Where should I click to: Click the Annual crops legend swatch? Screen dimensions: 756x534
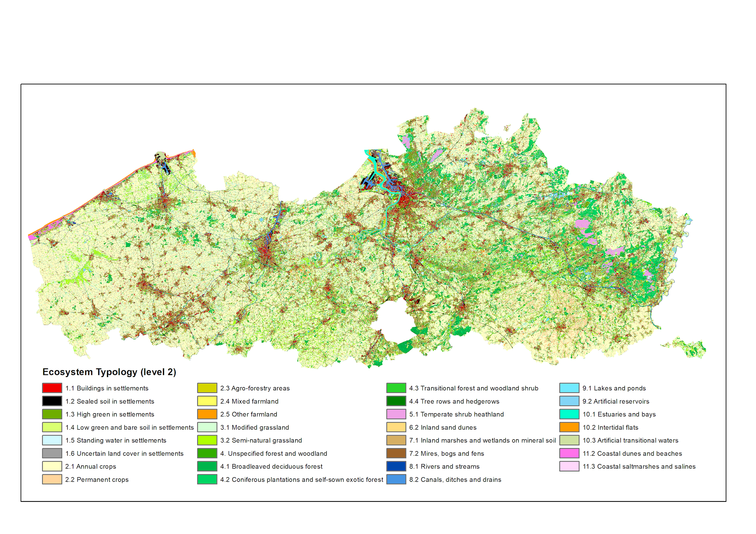point(52,466)
